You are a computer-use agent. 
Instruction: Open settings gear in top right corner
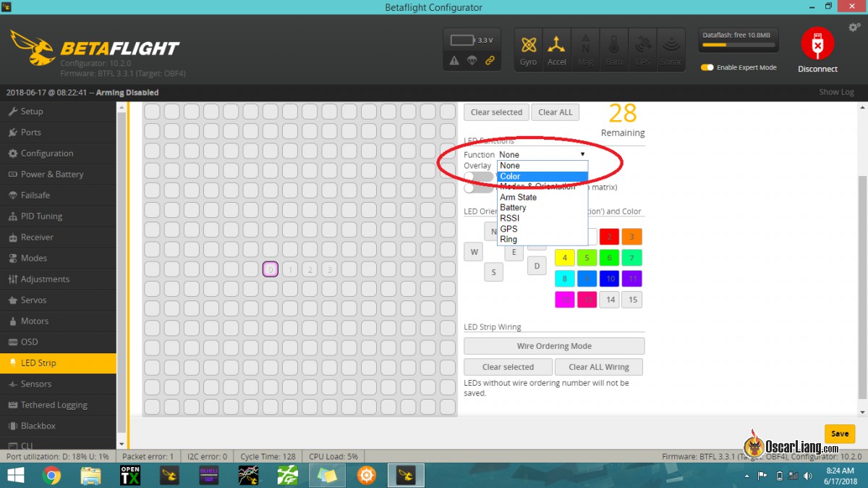pyautogui.click(x=854, y=28)
